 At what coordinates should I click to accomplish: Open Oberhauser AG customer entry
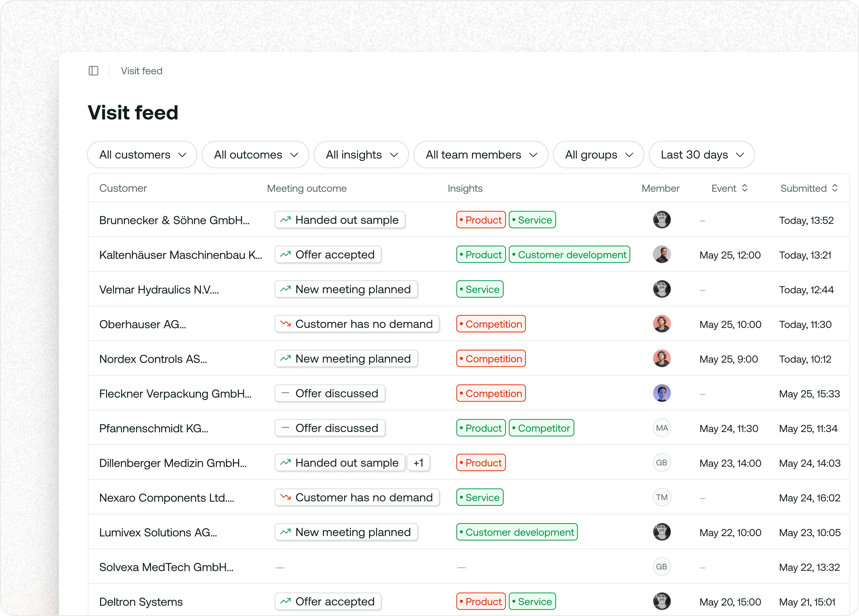point(142,324)
